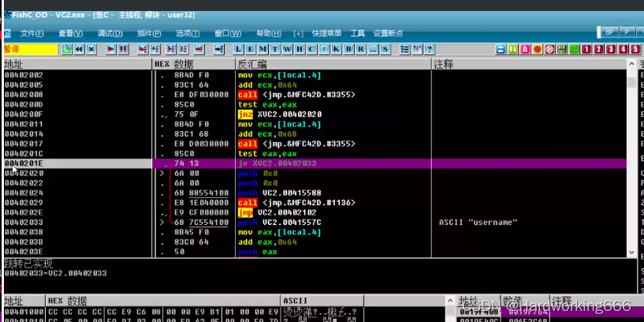This screenshot has height=322, width=644.
Task: Click the red number 1 button
Action: point(586,50)
